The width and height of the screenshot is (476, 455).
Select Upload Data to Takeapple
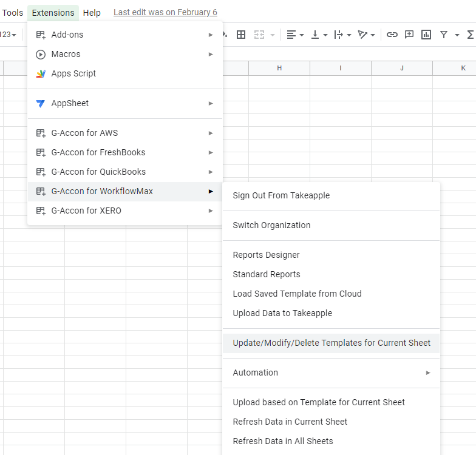(x=331, y=313)
